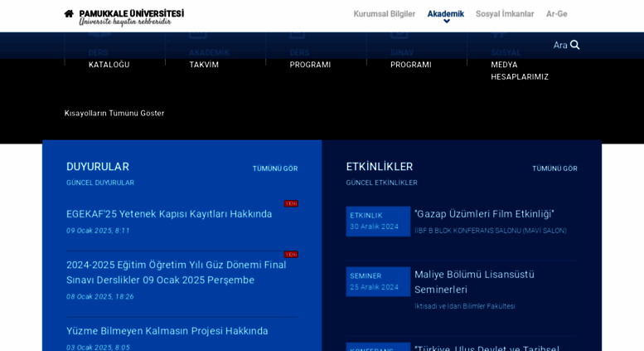Viewport: 644px width, 351px height.
Task: Open Sosyal Medya Hesaplarımız shortcut
Action: coord(520,65)
